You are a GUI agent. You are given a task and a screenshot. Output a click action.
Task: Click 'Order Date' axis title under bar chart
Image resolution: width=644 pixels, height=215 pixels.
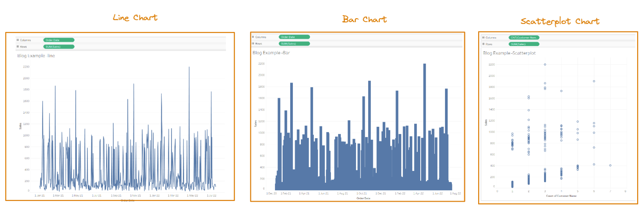363,198
